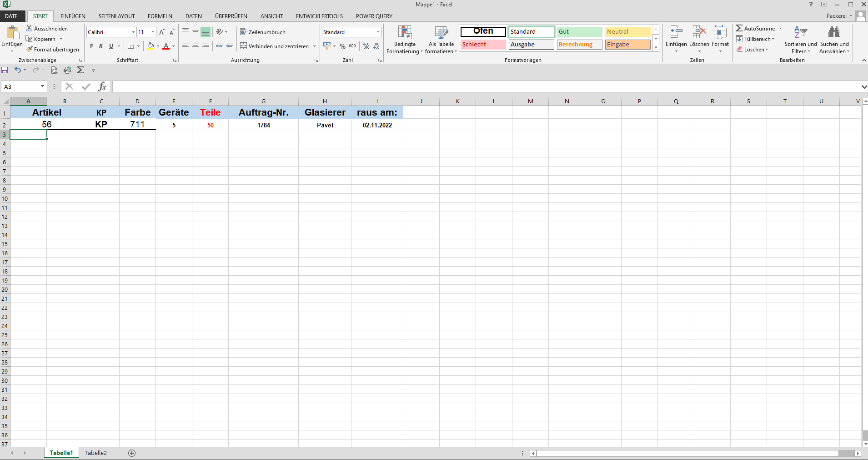
Task: Toggle italic (K) formatting
Action: [101, 46]
